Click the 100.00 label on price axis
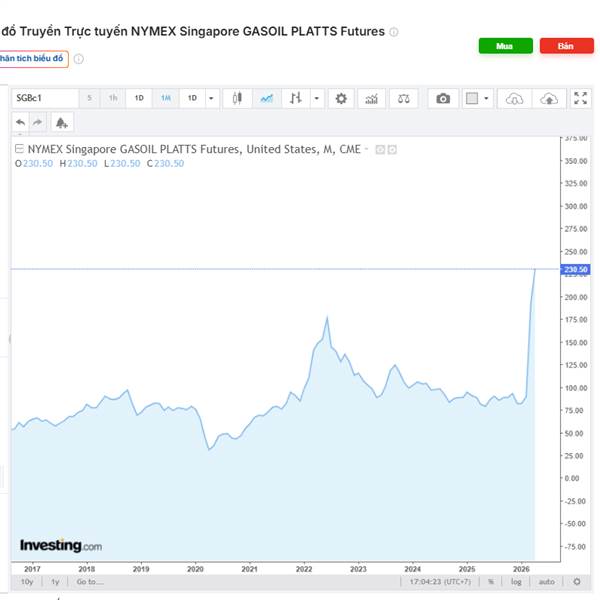The image size is (600, 600). click(576, 388)
